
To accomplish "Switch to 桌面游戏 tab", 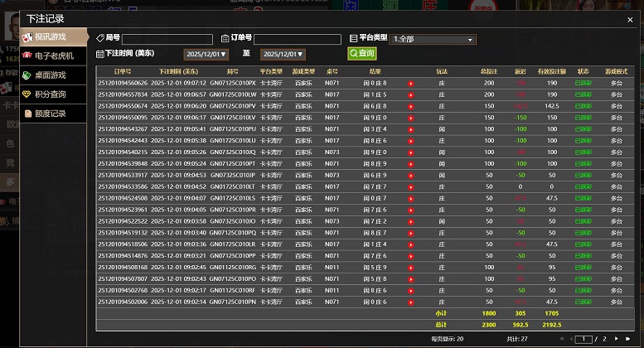I will click(x=50, y=75).
